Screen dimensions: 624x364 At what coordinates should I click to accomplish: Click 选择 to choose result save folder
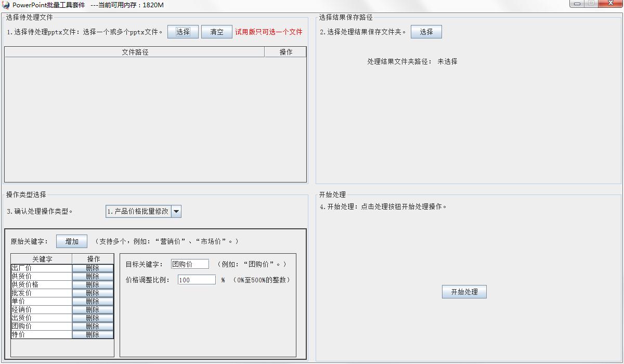426,31
